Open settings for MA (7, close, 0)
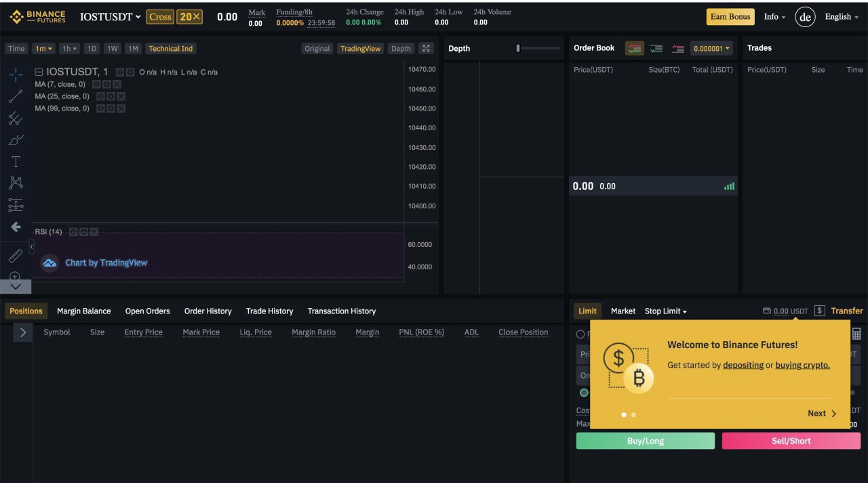 106,84
